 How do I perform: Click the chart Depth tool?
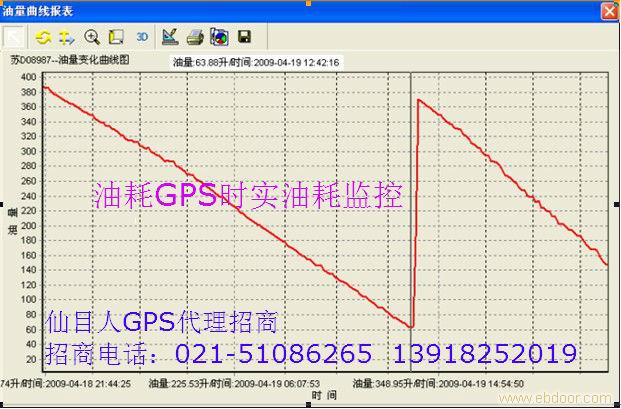[116, 38]
